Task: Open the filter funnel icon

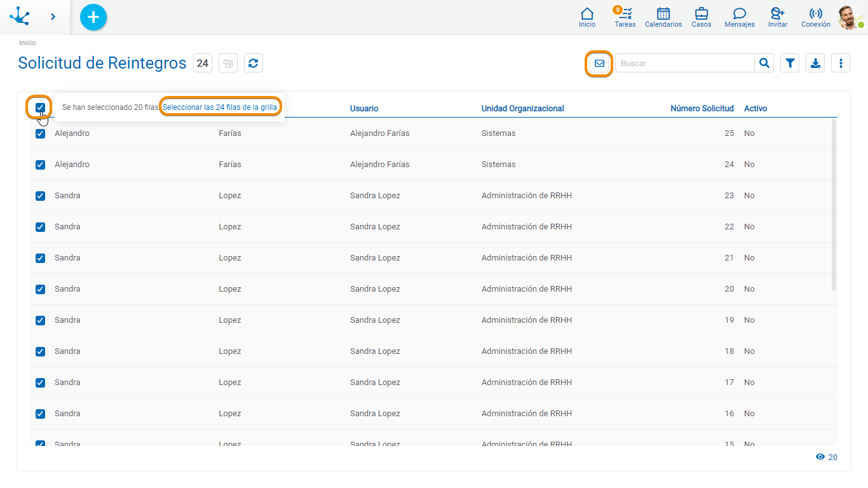Action: [x=790, y=64]
